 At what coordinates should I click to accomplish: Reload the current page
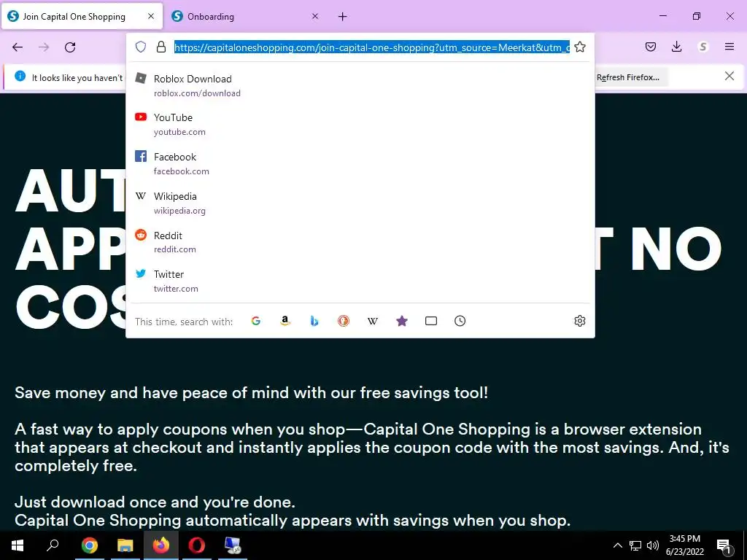click(70, 47)
